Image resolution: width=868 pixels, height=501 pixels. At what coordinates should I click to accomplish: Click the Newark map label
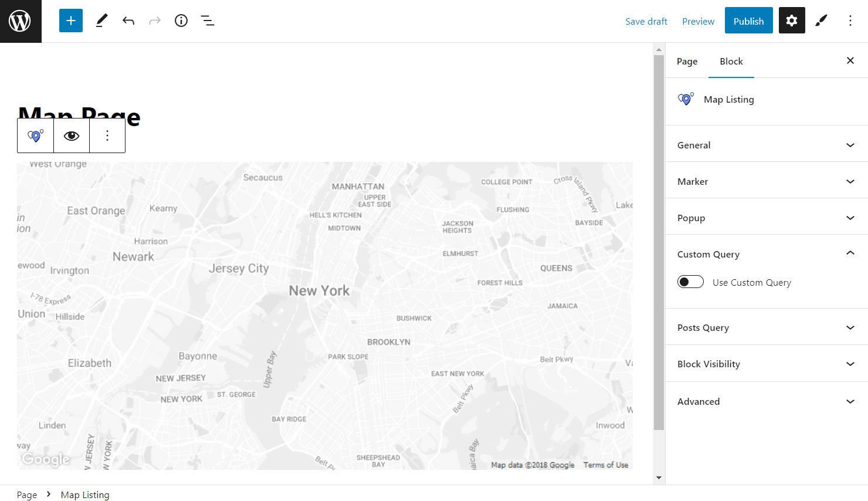pyautogui.click(x=133, y=256)
